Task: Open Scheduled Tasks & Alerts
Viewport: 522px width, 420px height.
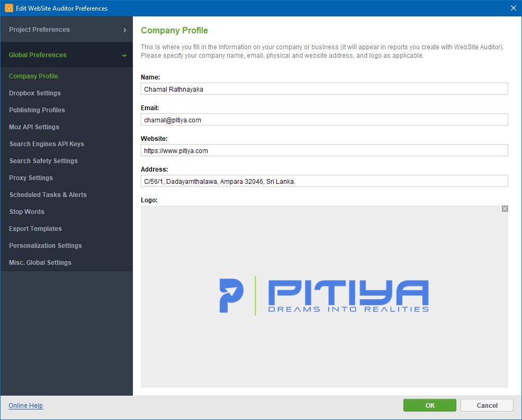Action: (x=48, y=195)
